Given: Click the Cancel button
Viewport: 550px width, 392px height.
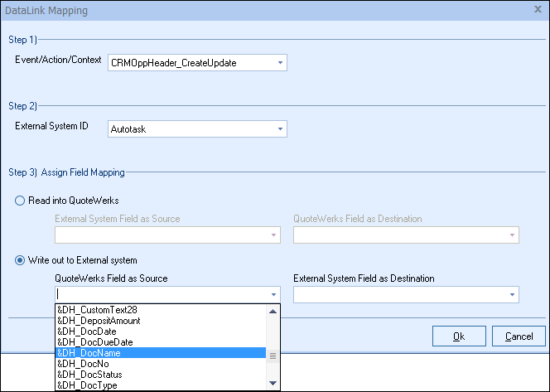Looking at the screenshot, I should [x=518, y=336].
